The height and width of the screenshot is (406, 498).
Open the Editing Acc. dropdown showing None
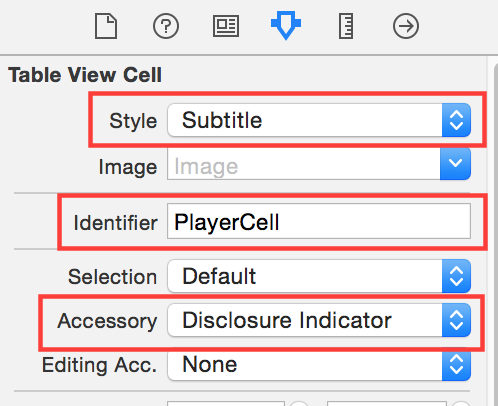319,364
